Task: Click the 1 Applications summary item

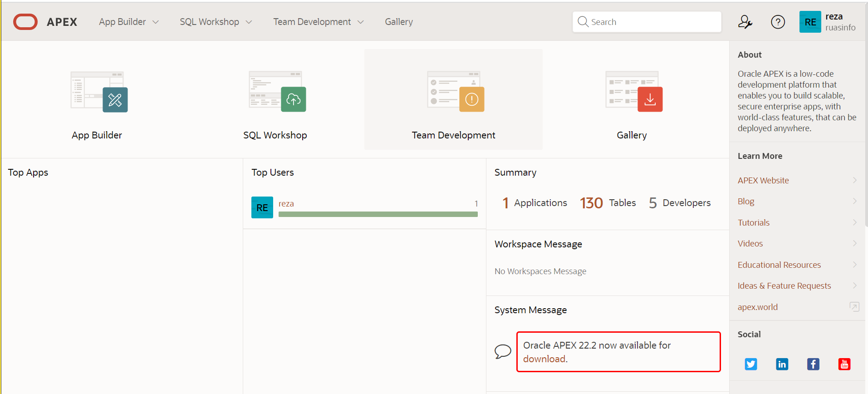Action: 535,203
